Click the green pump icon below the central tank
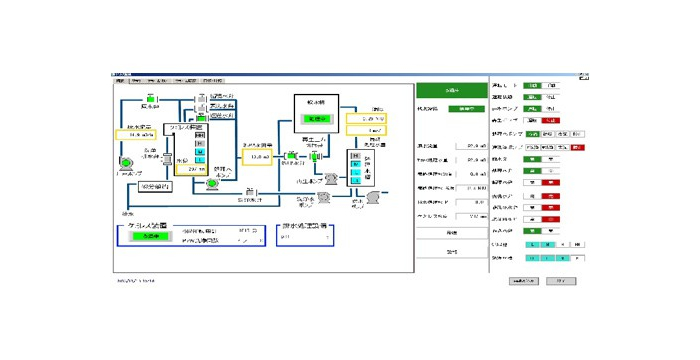The height and width of the screenshot is (360, 700). [212, 183]
